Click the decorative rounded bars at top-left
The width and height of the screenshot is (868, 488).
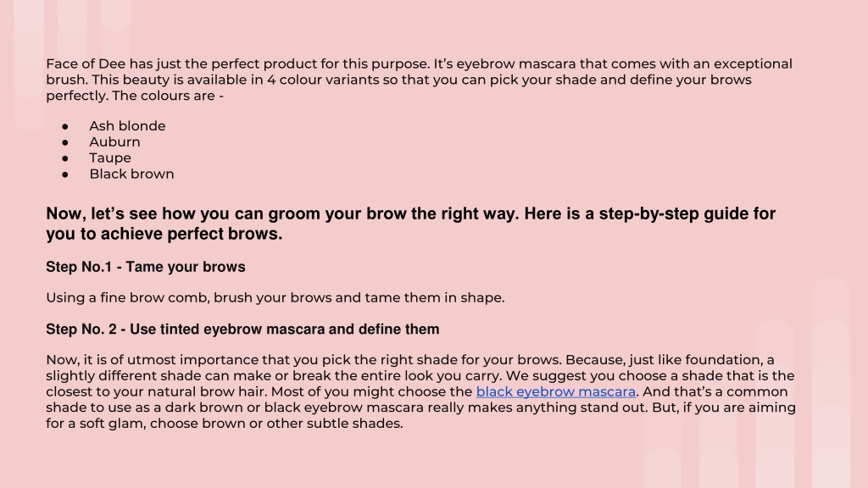tap(72, 64)
